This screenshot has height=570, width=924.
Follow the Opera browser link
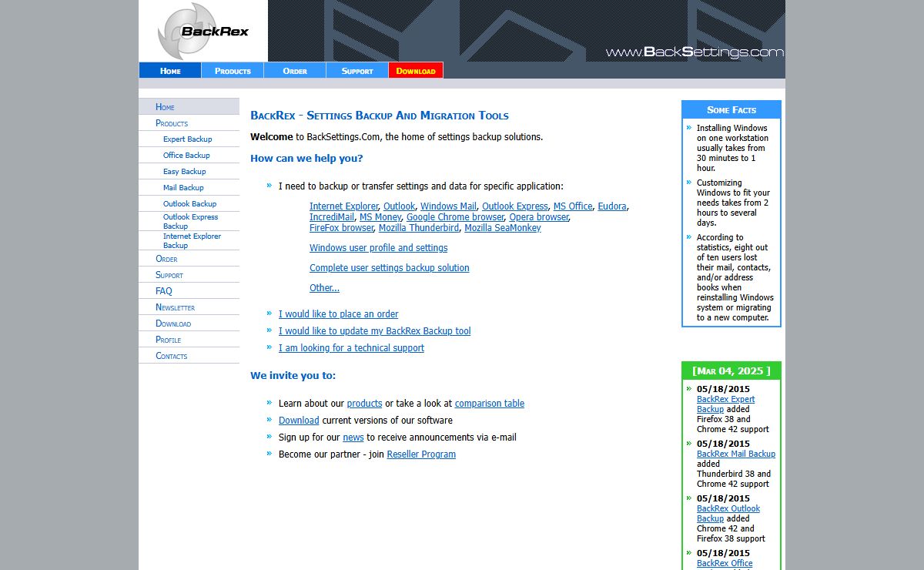pyautogui.click(x=539, y=216)
